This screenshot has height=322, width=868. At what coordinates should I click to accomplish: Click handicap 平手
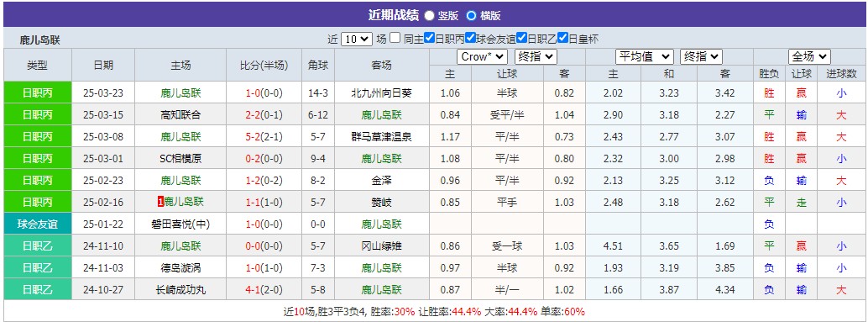pyautogui.click(x=507, y=203)
